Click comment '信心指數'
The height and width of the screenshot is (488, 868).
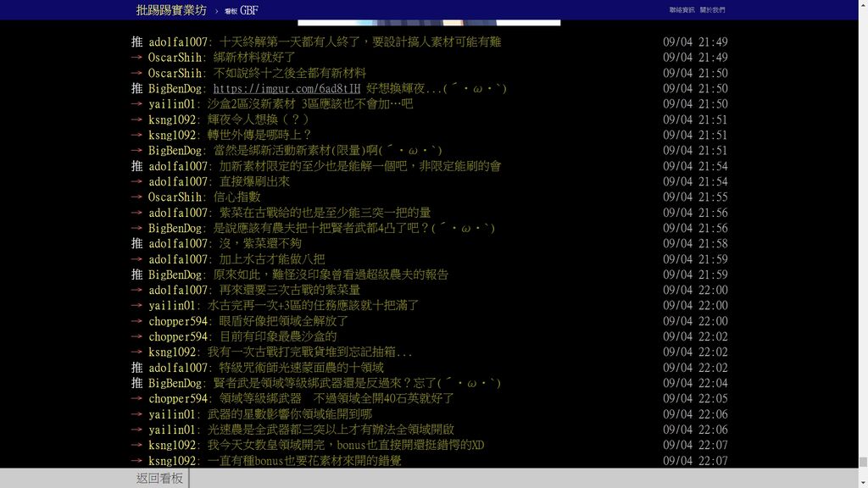[x=237, y=197]
